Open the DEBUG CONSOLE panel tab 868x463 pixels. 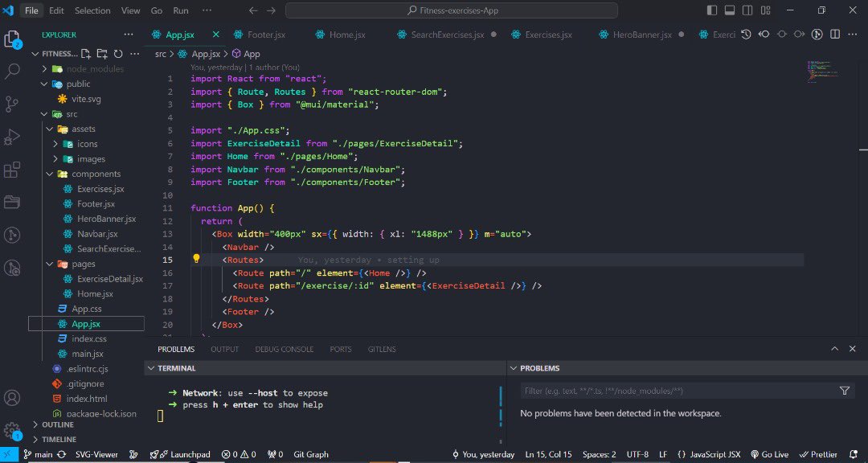pos(284,349)
